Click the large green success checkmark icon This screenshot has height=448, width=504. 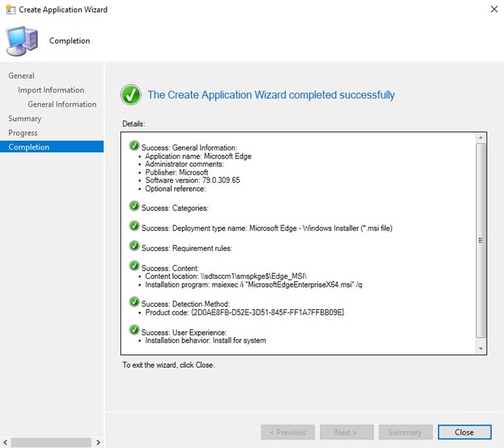click(x=131, y=95)
